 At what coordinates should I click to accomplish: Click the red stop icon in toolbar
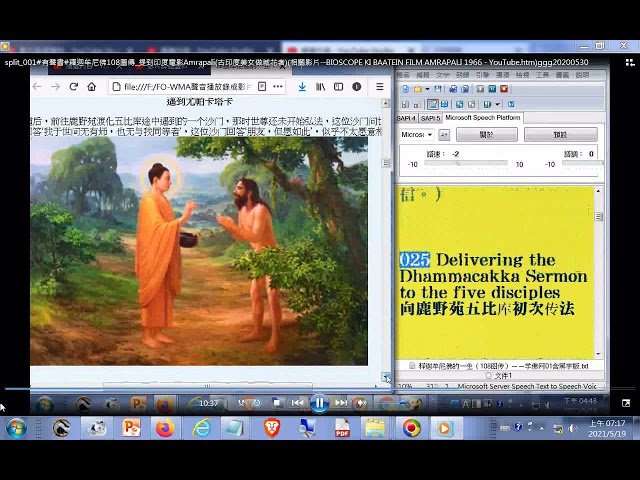tap(504, 89)
